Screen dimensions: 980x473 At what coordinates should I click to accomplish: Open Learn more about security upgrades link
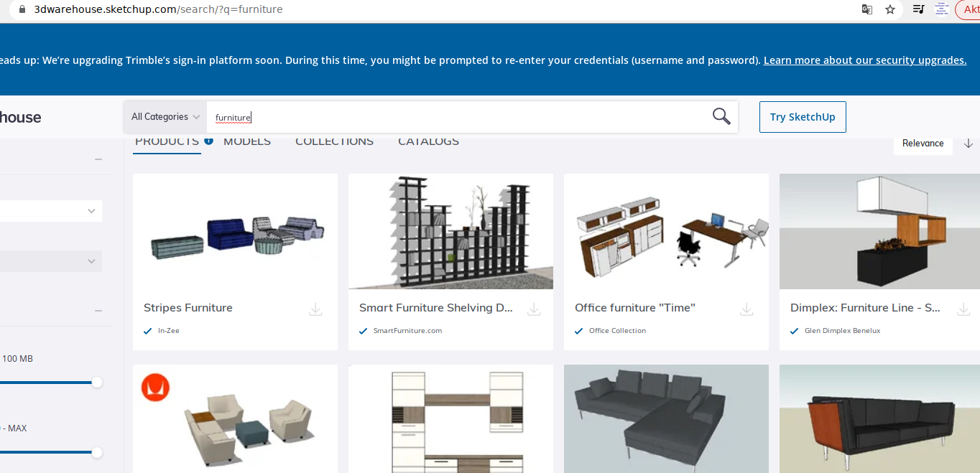865,60
